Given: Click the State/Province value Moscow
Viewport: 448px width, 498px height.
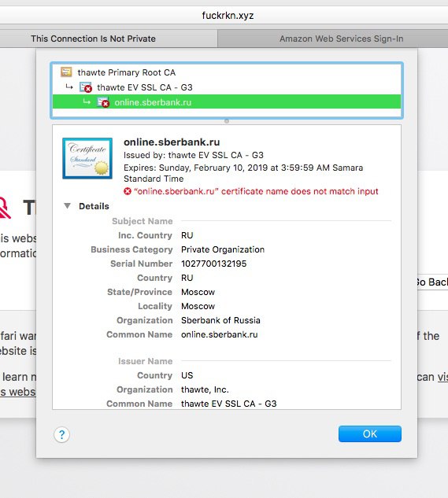Looking at the screenshot, I should (198, 292).
